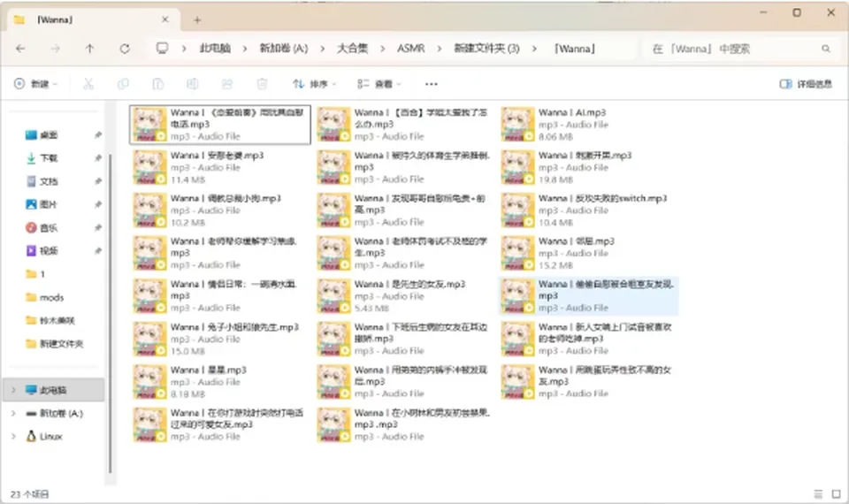This screenshot has width=849, height=504.
Task: Go back using the Back arrow
Action: [20, 49]
